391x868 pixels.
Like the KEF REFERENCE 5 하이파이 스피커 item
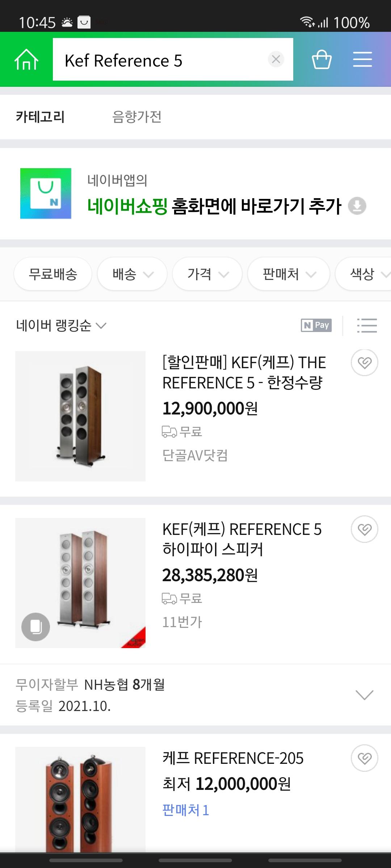click(x=364, y=529)
